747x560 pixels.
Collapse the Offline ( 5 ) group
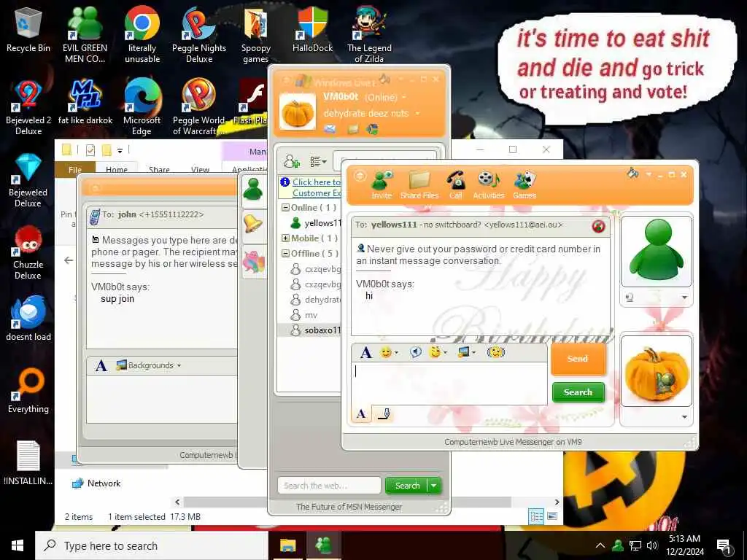285,253
